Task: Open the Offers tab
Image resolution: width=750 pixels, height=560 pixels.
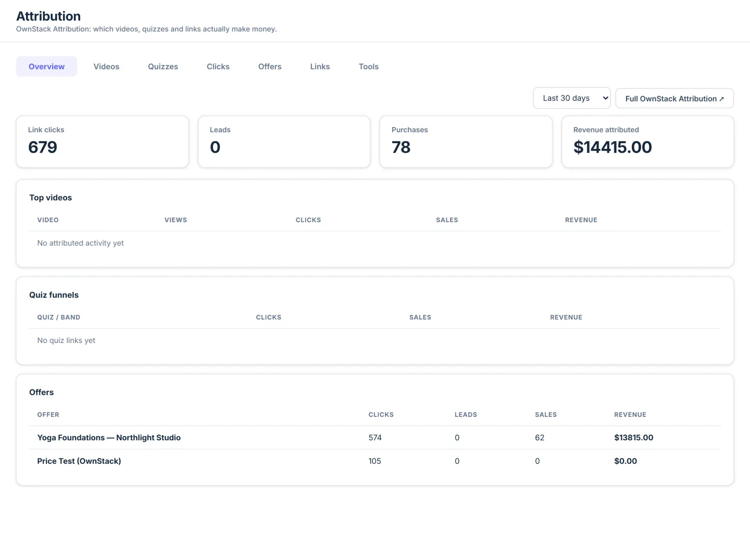Action: 270,67
